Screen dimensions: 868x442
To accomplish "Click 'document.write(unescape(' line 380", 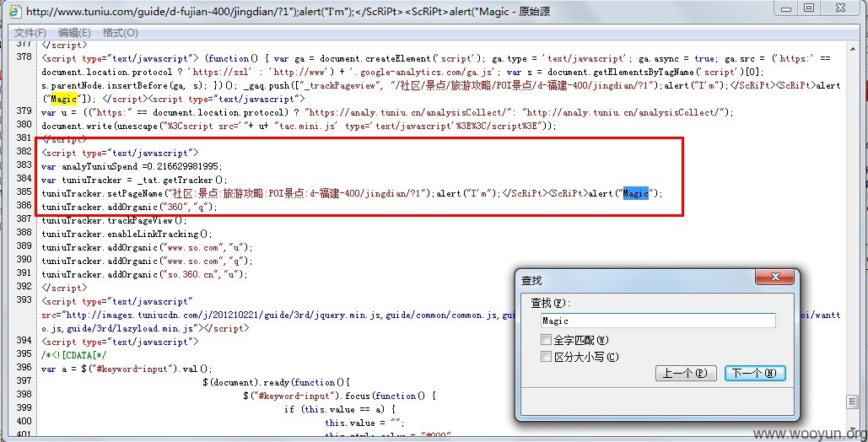I will click(299, 126).
